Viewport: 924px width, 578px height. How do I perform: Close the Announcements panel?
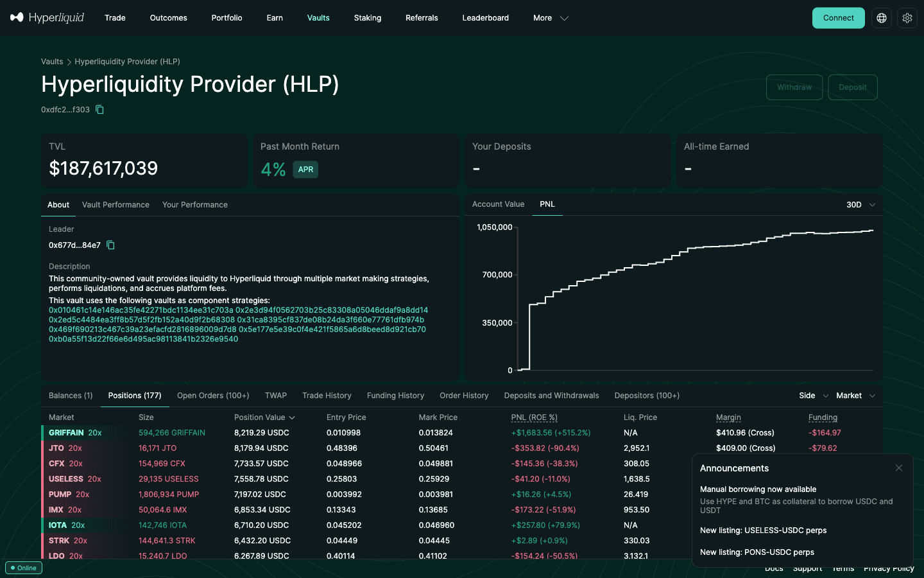coord(899,468)
